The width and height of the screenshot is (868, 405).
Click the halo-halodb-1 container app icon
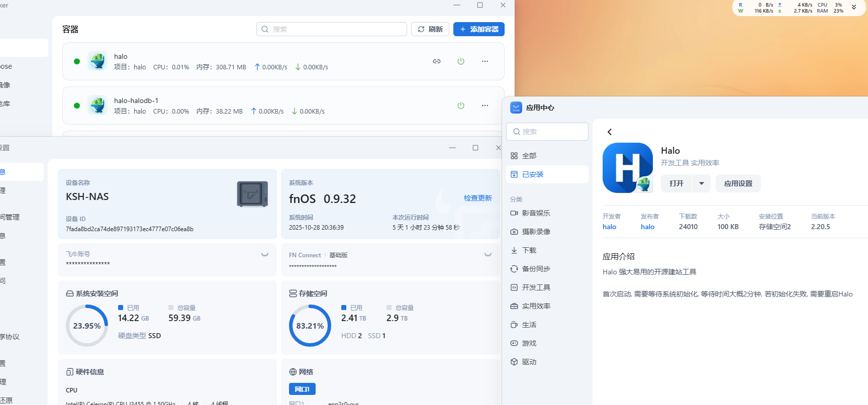point(98,106)
